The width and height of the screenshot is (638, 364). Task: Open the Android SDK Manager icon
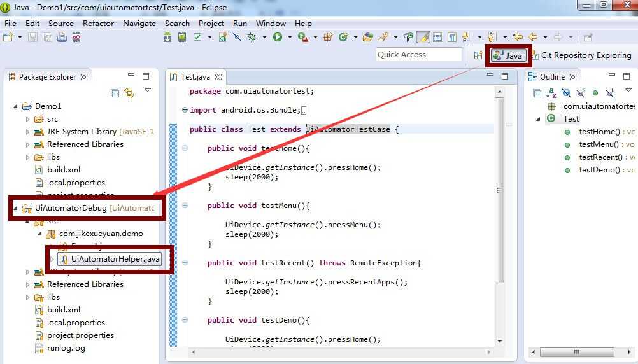click(167, 38)
